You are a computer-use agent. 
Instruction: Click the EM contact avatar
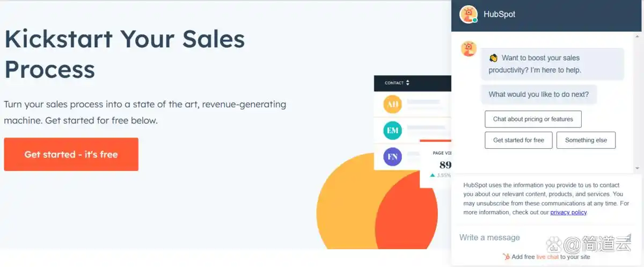coord(392,131)
